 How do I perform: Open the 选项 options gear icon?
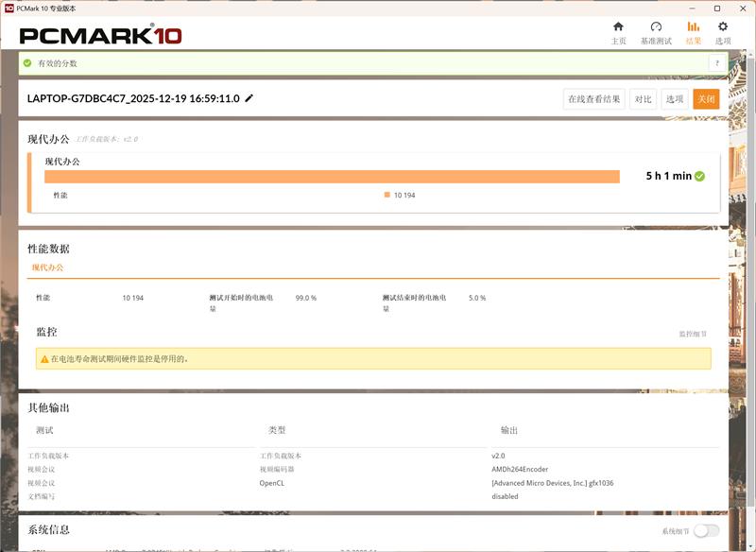[x=722, y=27]
